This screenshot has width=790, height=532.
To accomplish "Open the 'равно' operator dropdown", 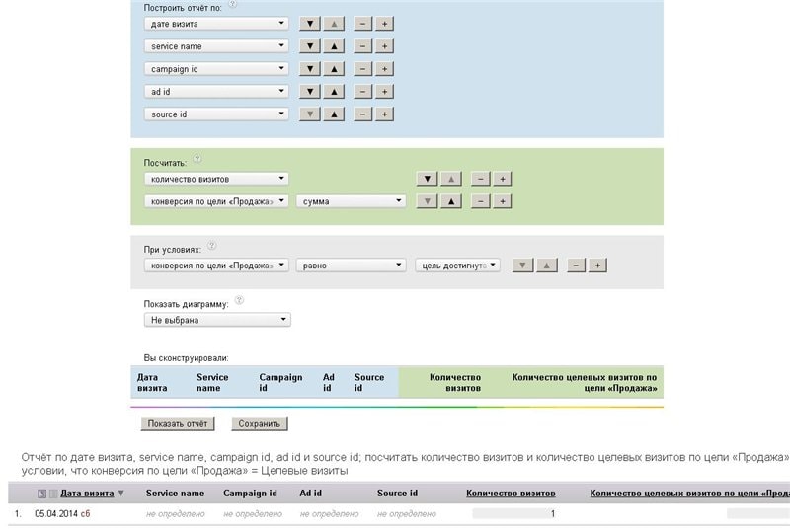I will [x=352, y=265].
